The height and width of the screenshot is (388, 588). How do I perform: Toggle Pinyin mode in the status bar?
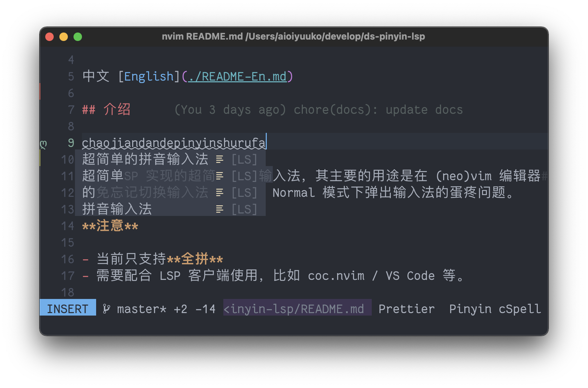(x=470, y=308)
